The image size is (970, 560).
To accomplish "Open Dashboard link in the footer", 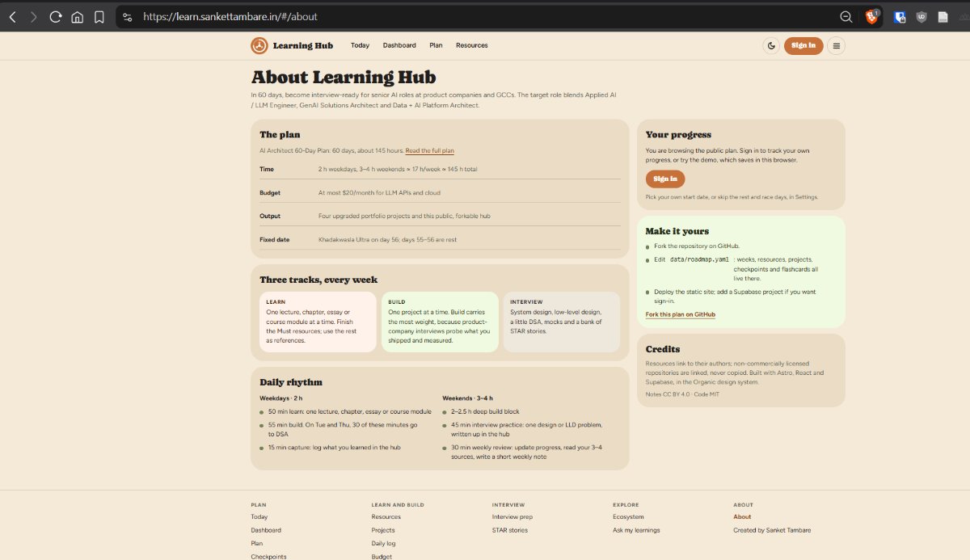I will point(266,530).
